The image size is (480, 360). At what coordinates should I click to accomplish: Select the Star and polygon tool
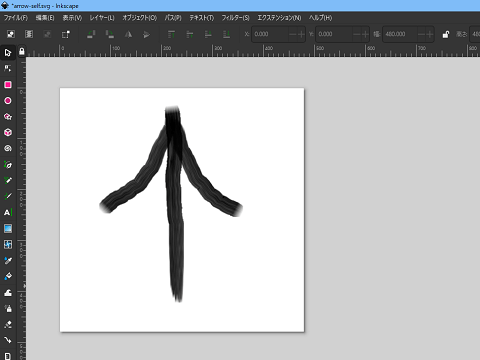pyautogui.click(x=8, y=117)
